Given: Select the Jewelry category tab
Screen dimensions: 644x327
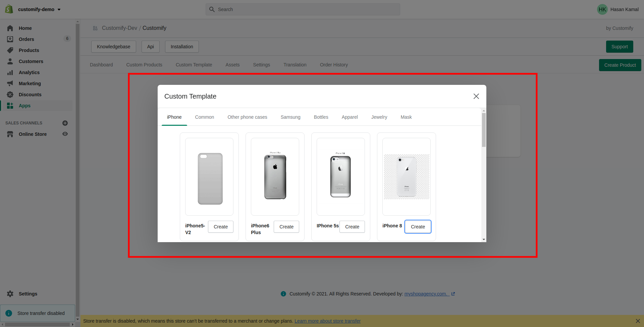Looking at the screenshot, I should click(x=379, y=117).
